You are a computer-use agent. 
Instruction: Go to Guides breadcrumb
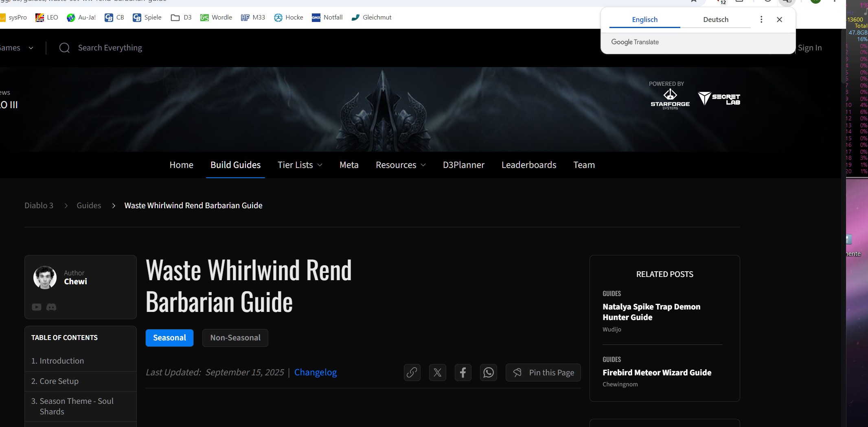click(89, 205)
